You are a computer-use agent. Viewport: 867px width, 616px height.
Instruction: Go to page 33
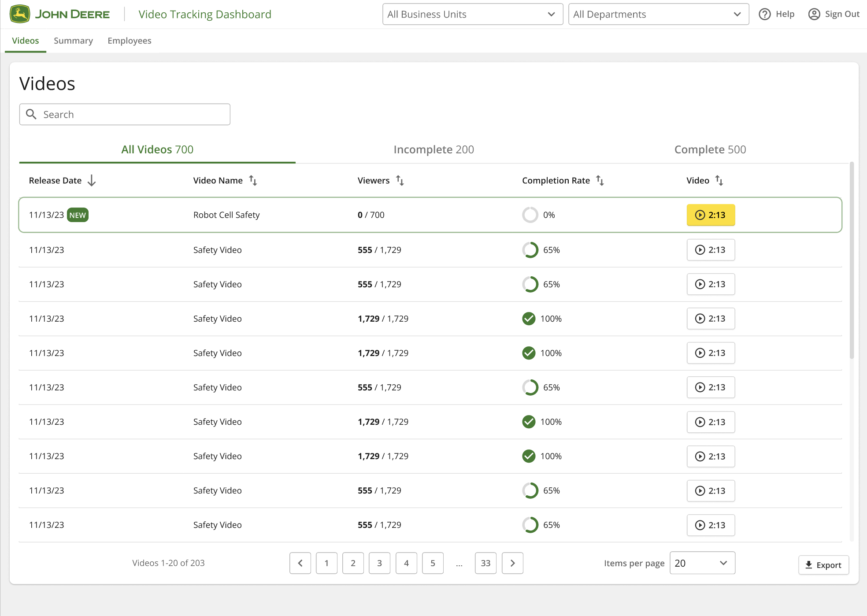pos(485,563)
